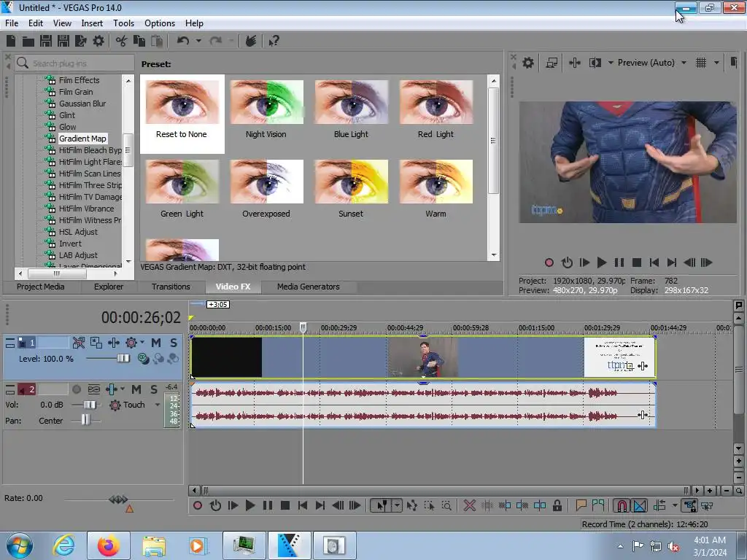Viewport: 747px width, 560px height.
Task: Open the Touch automation mode dropdown
Action: pos(158,405)
